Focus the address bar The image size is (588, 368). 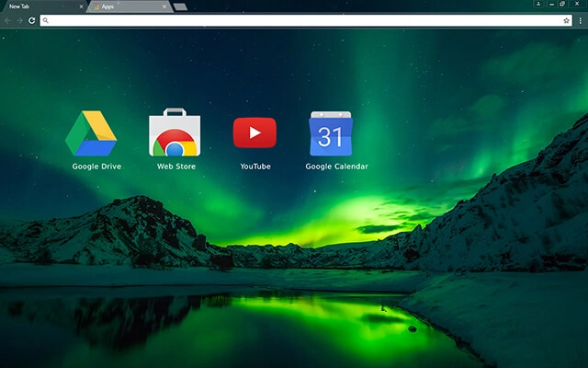[x=306, y=20]
